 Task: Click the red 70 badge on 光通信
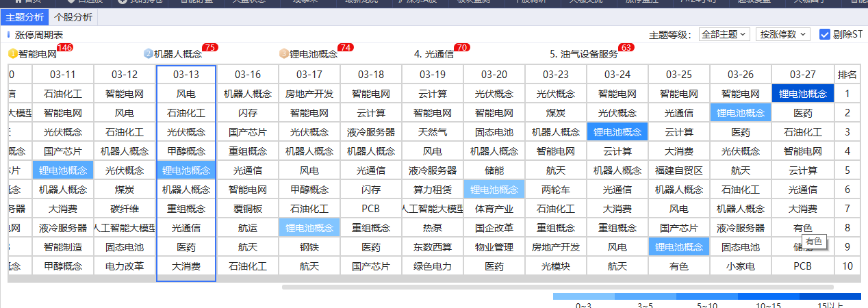[x=462, y=47]
